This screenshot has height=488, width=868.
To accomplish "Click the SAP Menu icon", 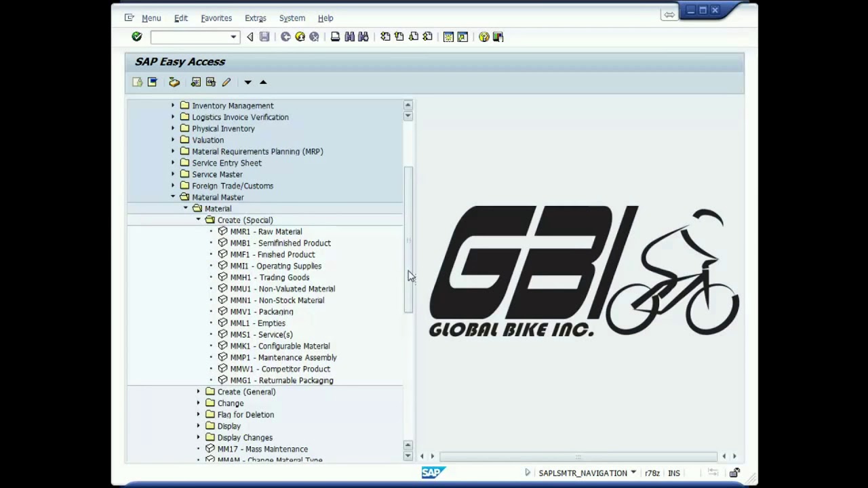I will coord(153,82).
